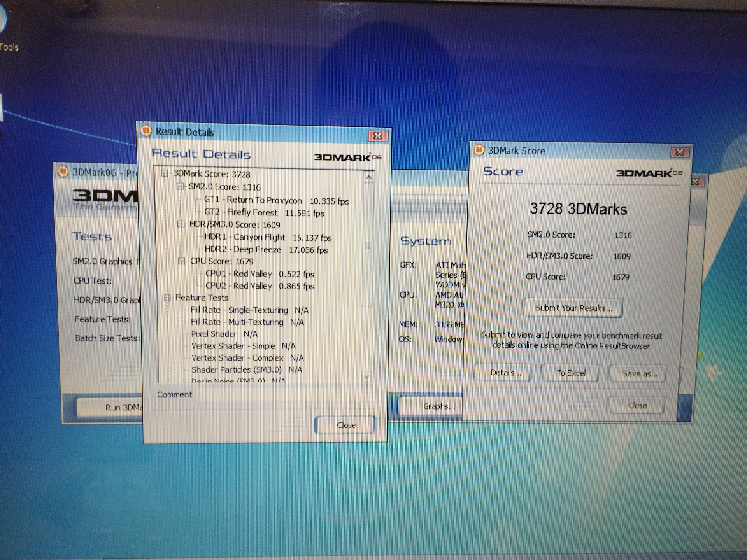Screen dimensions: 747x560
Task: Close the 3DMark Score window with X
Action: [x=680, y=152]
